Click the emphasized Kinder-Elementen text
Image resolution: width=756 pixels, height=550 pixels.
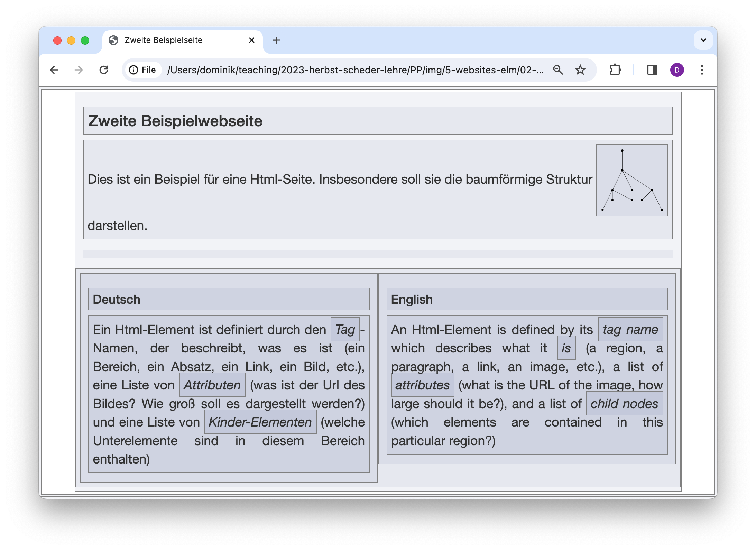[x=260, y=422]
